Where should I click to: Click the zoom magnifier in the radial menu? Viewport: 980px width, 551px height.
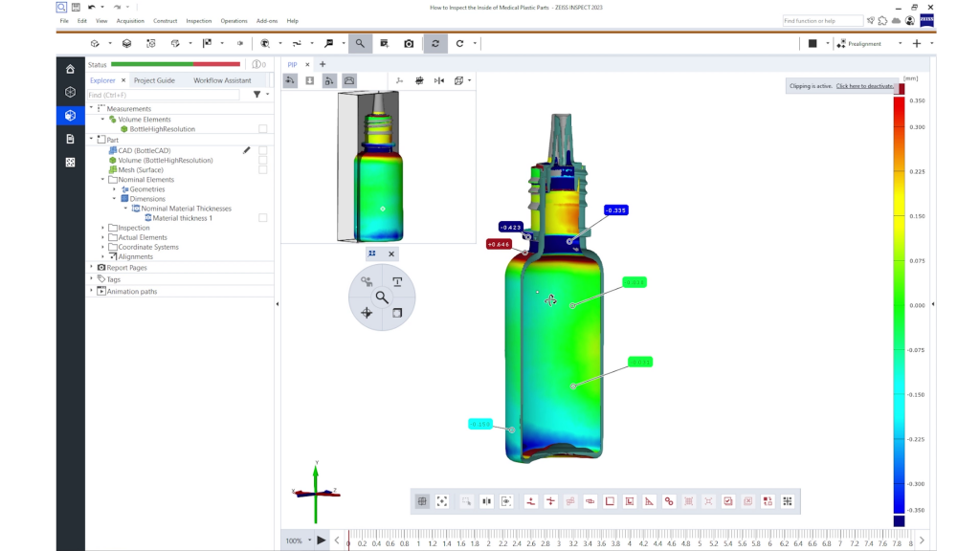(x=382, y=298)
